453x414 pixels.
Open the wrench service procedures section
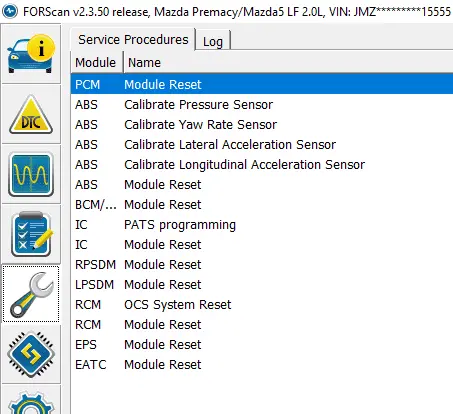pos(31,294)
